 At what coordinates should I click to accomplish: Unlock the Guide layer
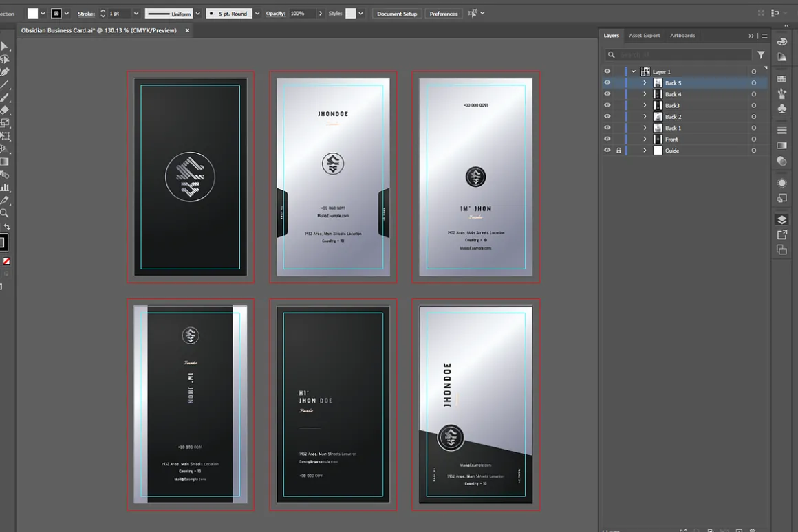click(619, 151)
